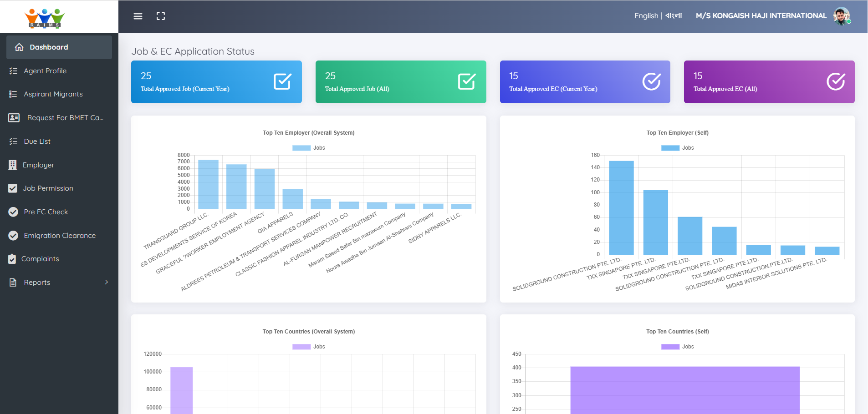The height and width of the screenshot is (414, 868).
Task: Open Total Approved EC (All) card
Action: [769, 82]
